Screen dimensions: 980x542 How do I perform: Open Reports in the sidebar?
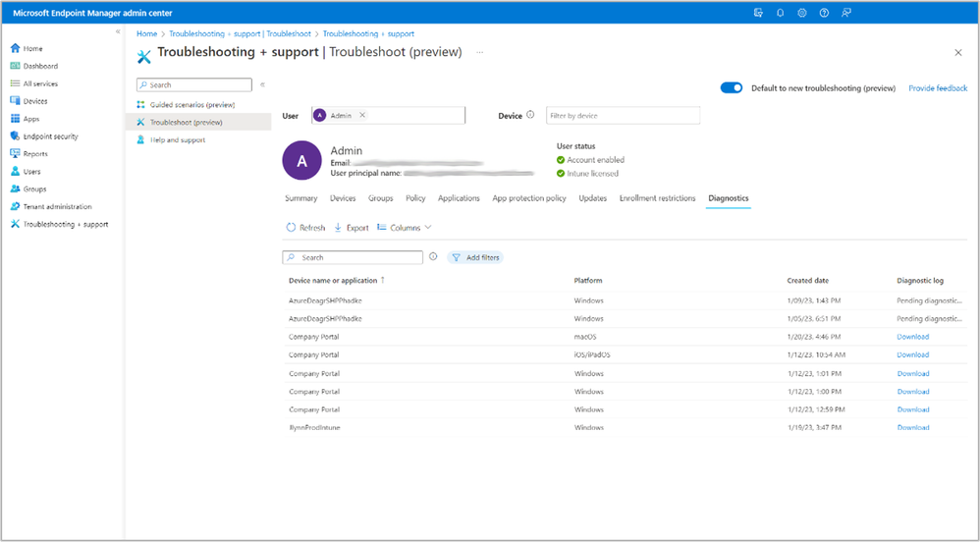pos(29,154)
